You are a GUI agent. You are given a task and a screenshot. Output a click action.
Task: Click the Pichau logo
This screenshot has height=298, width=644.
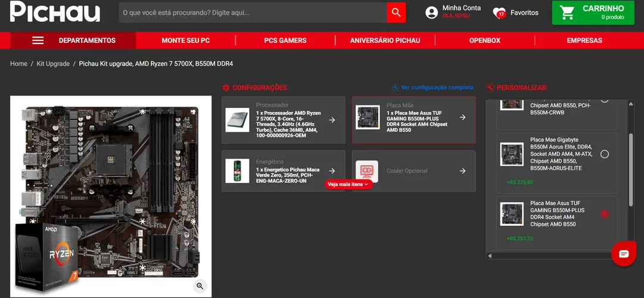55,11
